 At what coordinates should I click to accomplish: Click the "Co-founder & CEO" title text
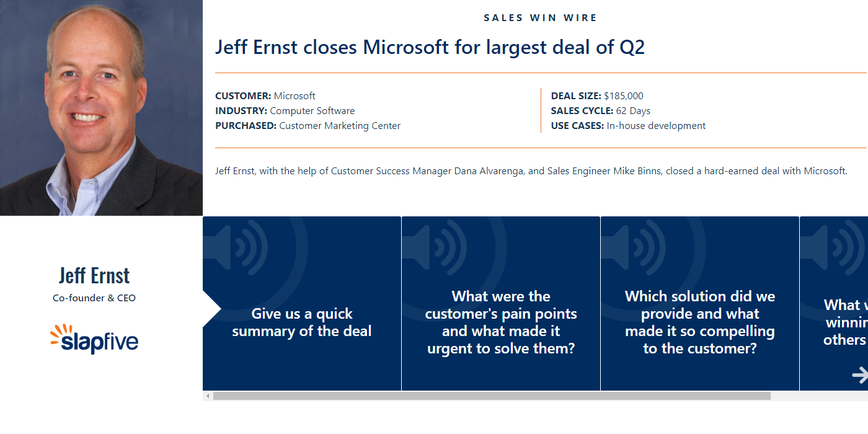[x=94, y=298]
